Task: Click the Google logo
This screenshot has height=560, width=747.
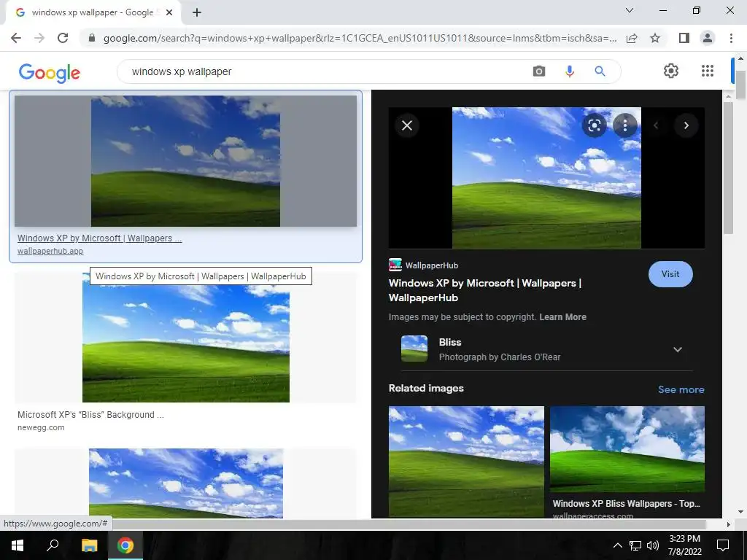Action: pyautogui.click(x=50, y=73)
